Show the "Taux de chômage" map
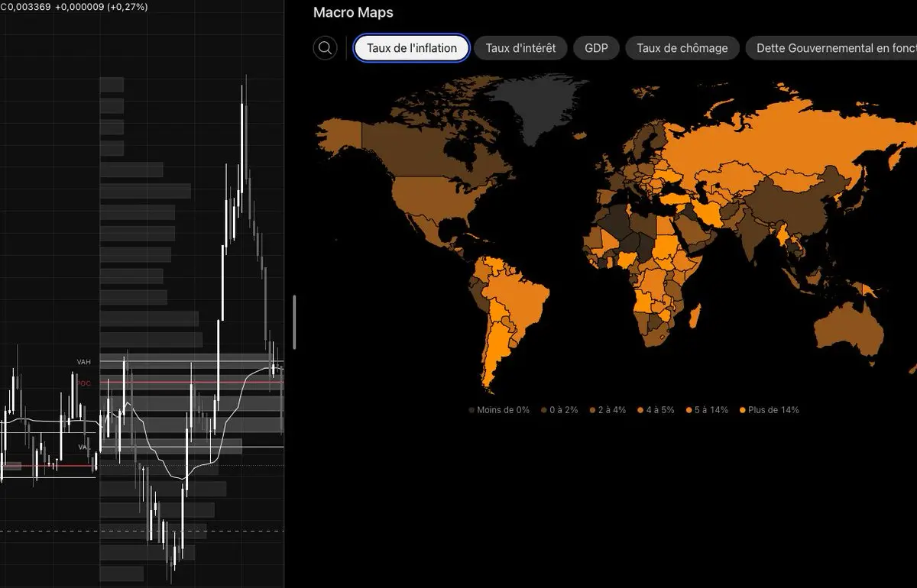Screen dimensions: 917x588 (x=682, y=48)
